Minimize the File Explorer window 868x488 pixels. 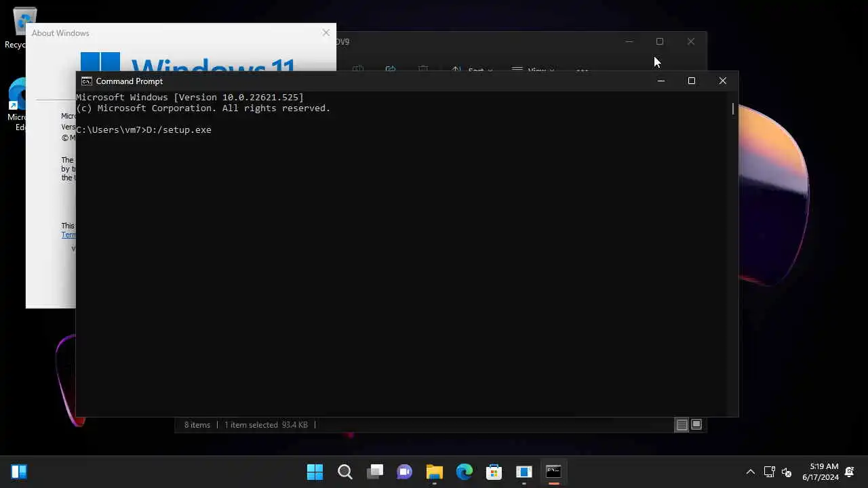click(x=629, y=41)
